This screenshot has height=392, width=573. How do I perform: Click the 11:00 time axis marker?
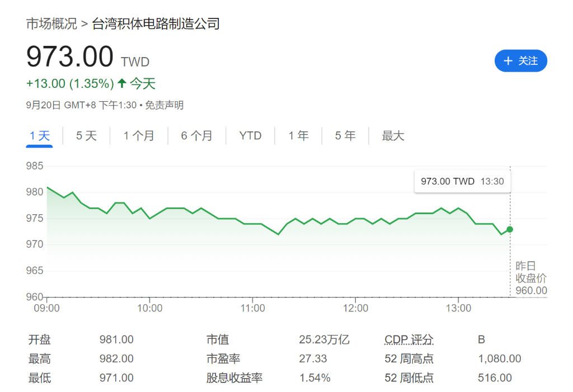click(x=252, y=308)
